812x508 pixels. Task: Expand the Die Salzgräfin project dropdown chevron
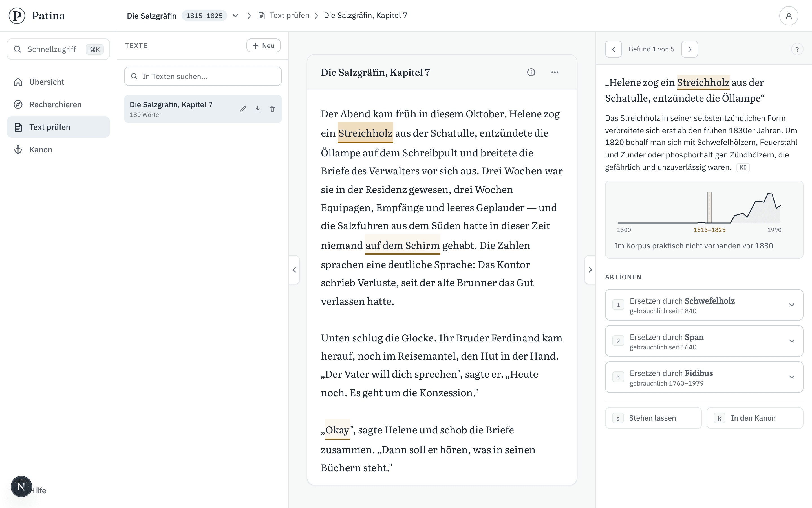(x=235, y=16)
